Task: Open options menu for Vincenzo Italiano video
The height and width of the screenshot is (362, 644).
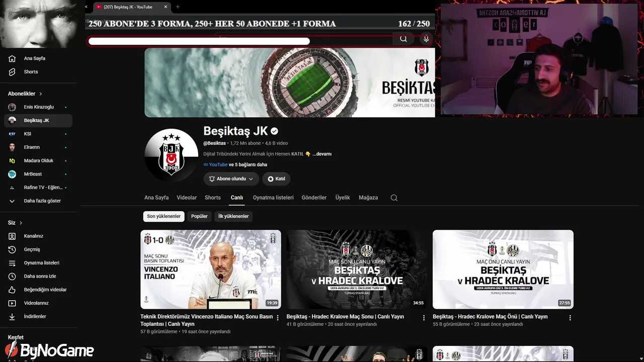Action: [278, 318]
